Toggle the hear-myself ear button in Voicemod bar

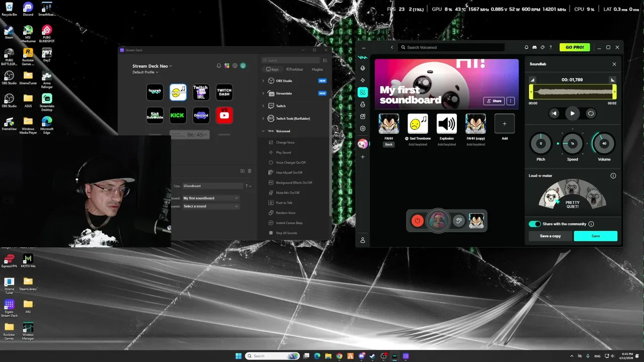[458, 221]
